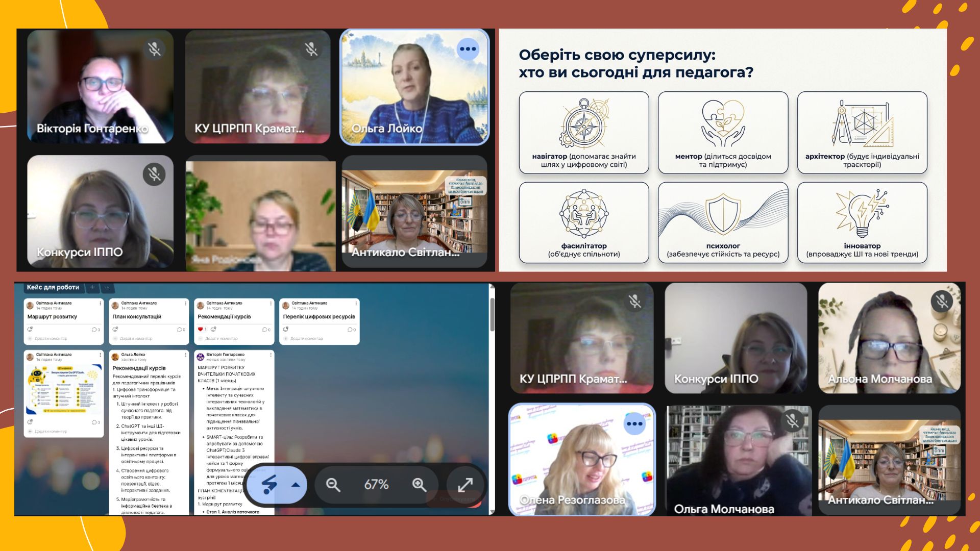Open more options on Ольга Лойко video tile
Viewport: 980px width, 551px height.
pos(468,49)
